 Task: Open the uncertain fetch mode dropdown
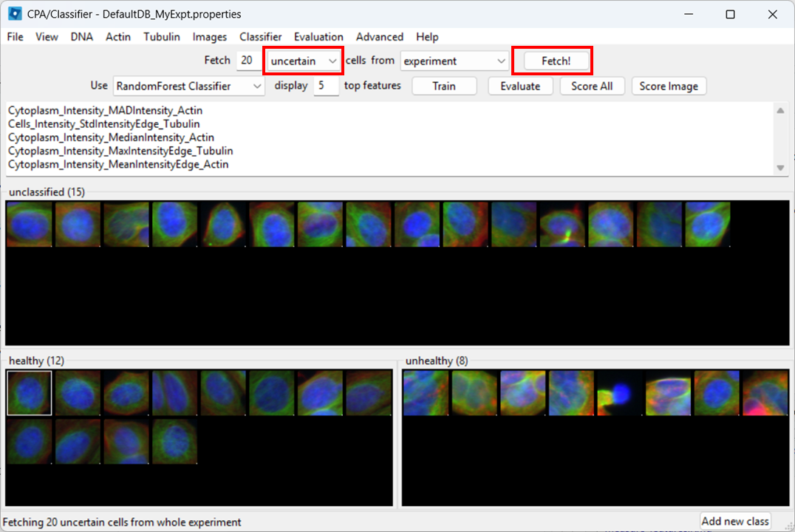pos(303,61)
